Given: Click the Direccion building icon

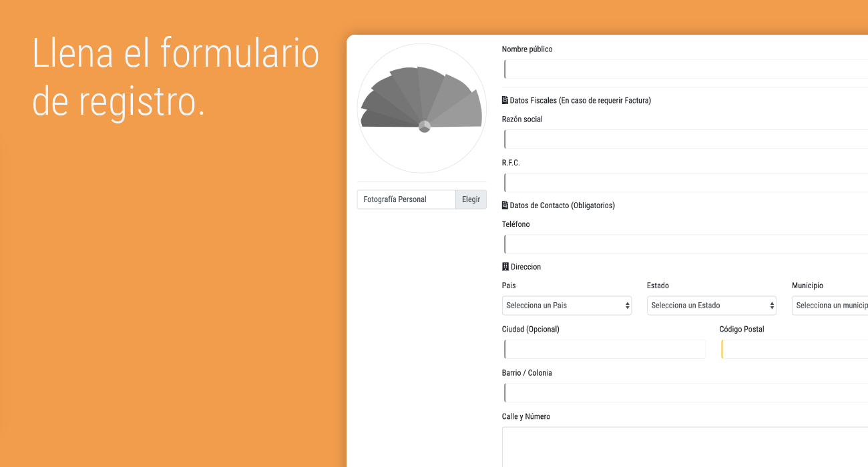Looking at the screenshot, I should [x=505, y=267].
